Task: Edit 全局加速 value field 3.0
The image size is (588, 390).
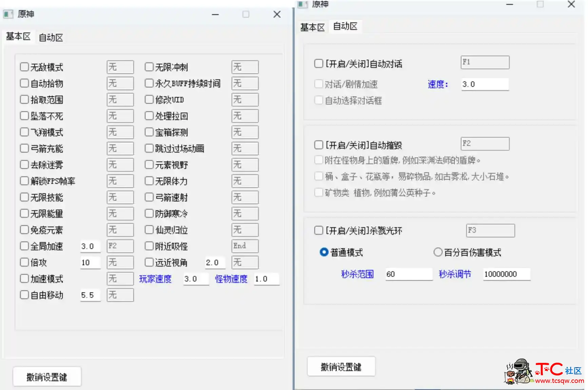Action: [91, 246]
